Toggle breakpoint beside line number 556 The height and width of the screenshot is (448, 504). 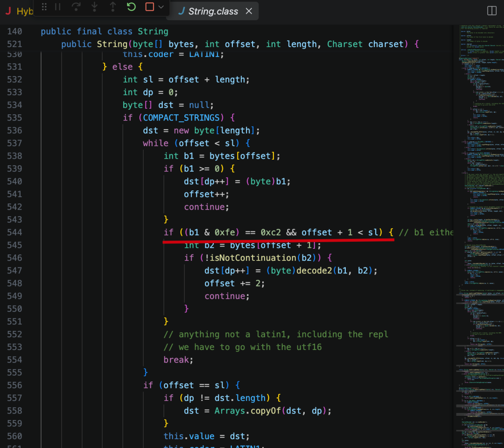[x=3, y=385]
